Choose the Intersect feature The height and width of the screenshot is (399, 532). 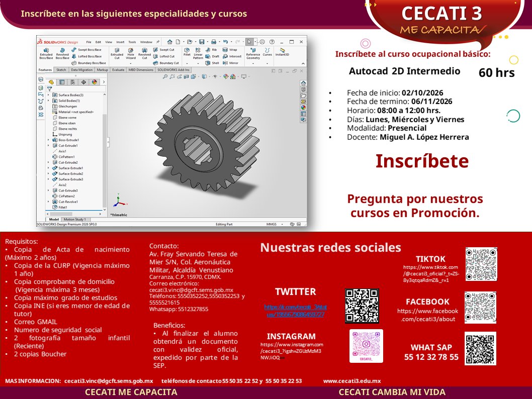coord(232,56)
